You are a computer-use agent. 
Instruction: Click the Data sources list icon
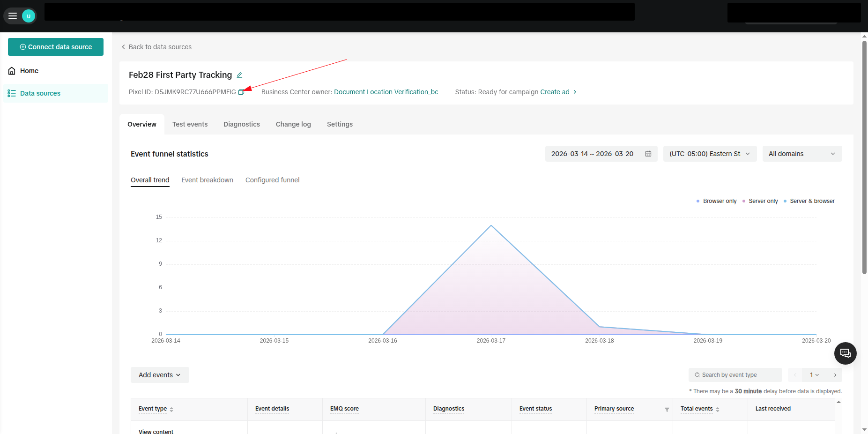(x=12, y=93)
